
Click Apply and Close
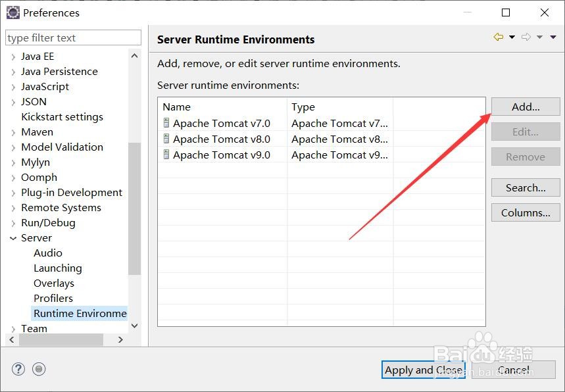pyautogui.click(x=424, y=370)
